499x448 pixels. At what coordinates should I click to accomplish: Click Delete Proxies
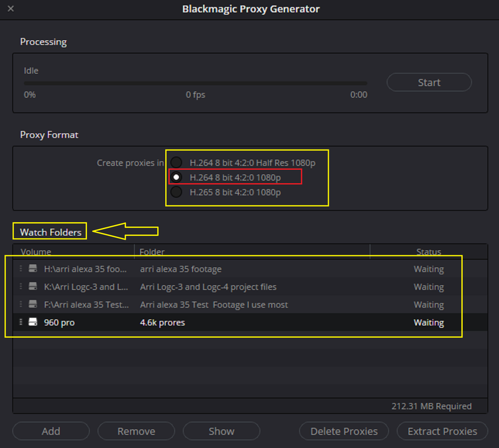344,431
